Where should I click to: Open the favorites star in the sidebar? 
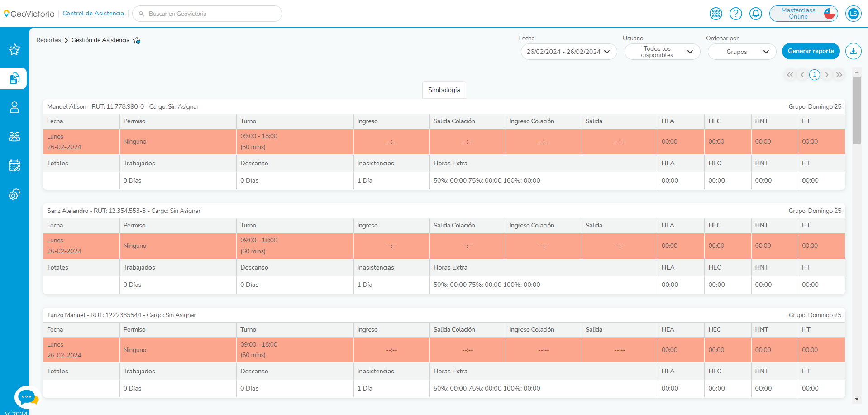(14, 49)
